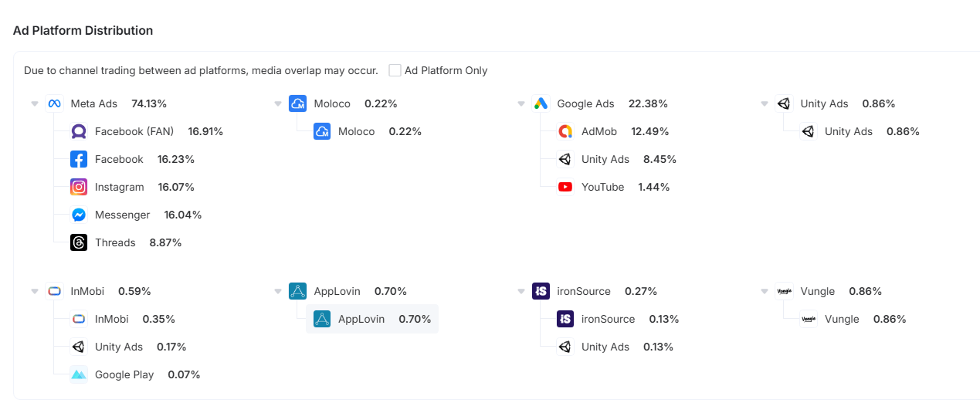Enable the Ad Platform Only checkbox

point(395,70)
